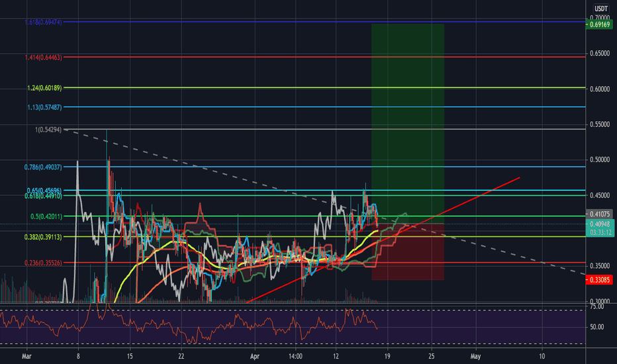Click the RSI 75.00 scale label
617x364 pixels.
[597, 306]
